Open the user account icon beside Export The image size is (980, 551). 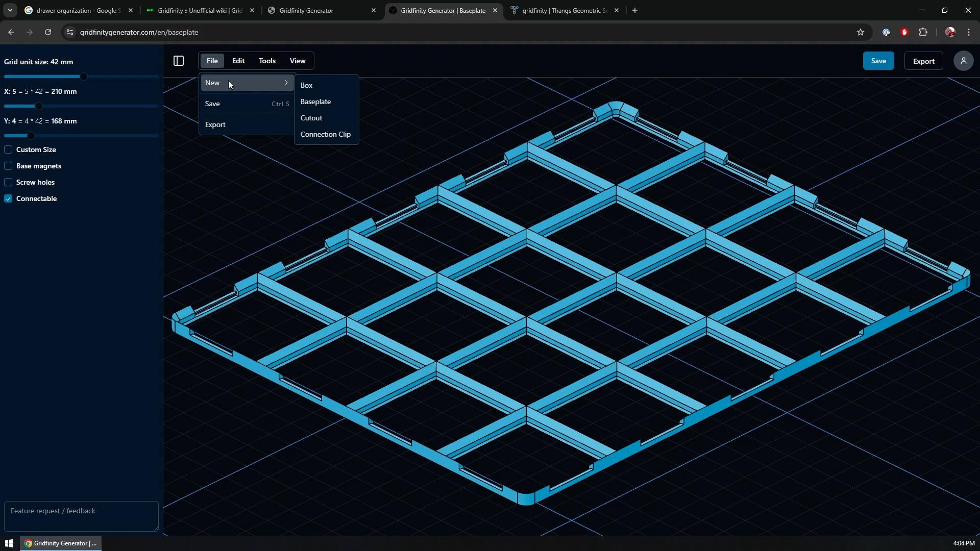point(964,61)
